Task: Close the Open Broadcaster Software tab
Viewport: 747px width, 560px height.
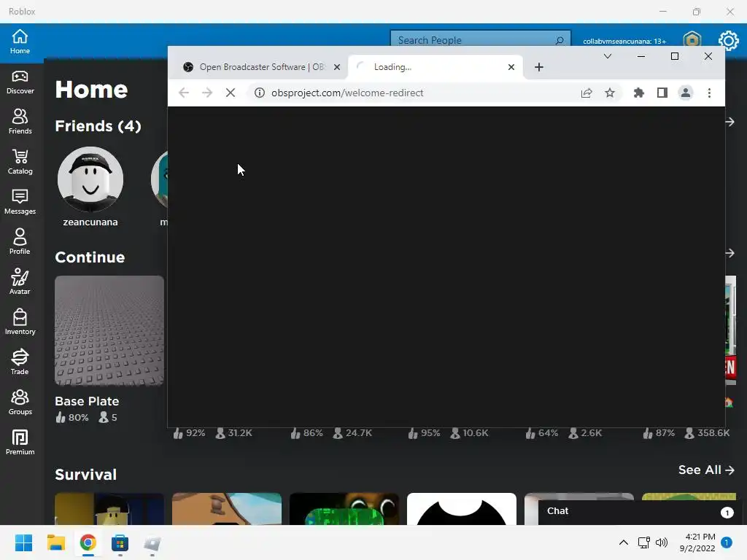Action: coord(337,67)
